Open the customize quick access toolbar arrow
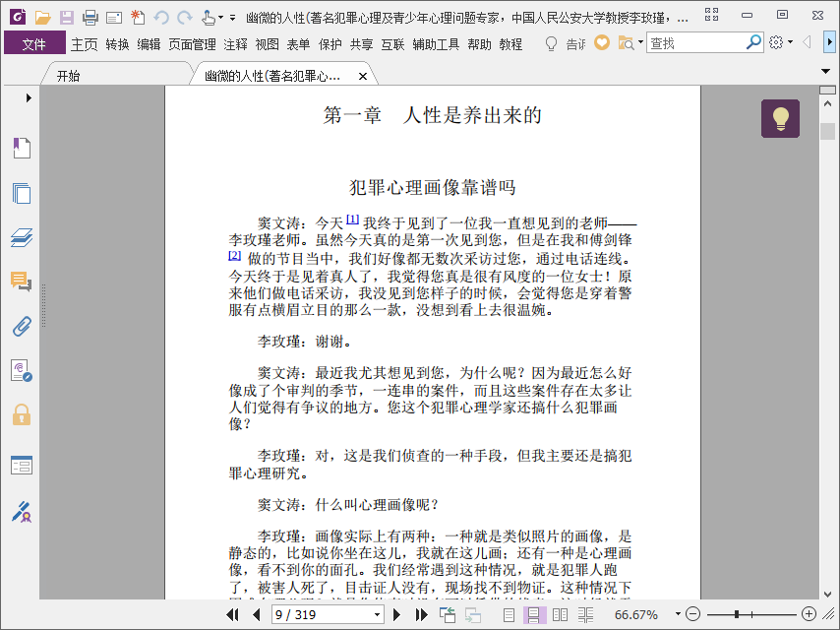Screen dimensions: 840x630 coord(232,18)
